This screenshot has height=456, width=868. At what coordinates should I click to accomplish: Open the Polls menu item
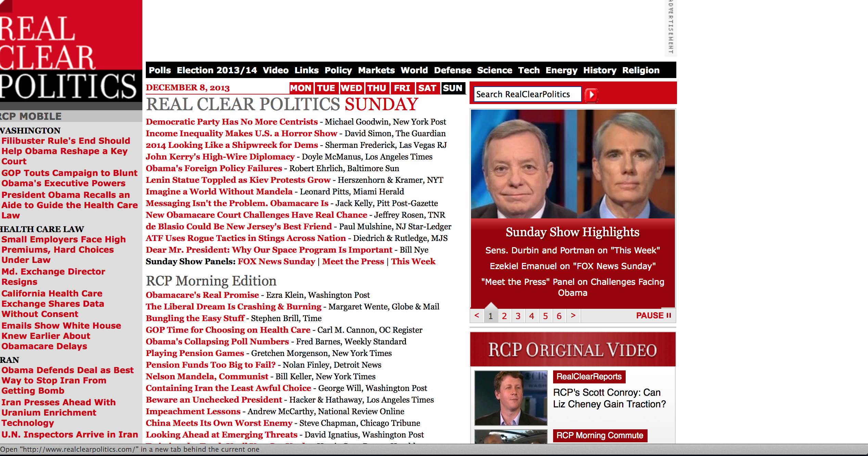click(159, 70)
